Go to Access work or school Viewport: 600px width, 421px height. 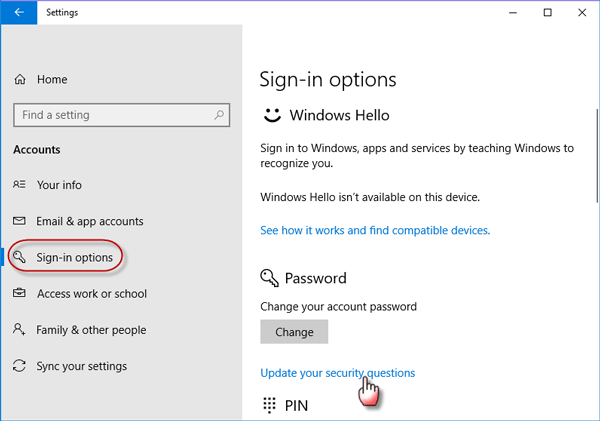click(91, 294)
